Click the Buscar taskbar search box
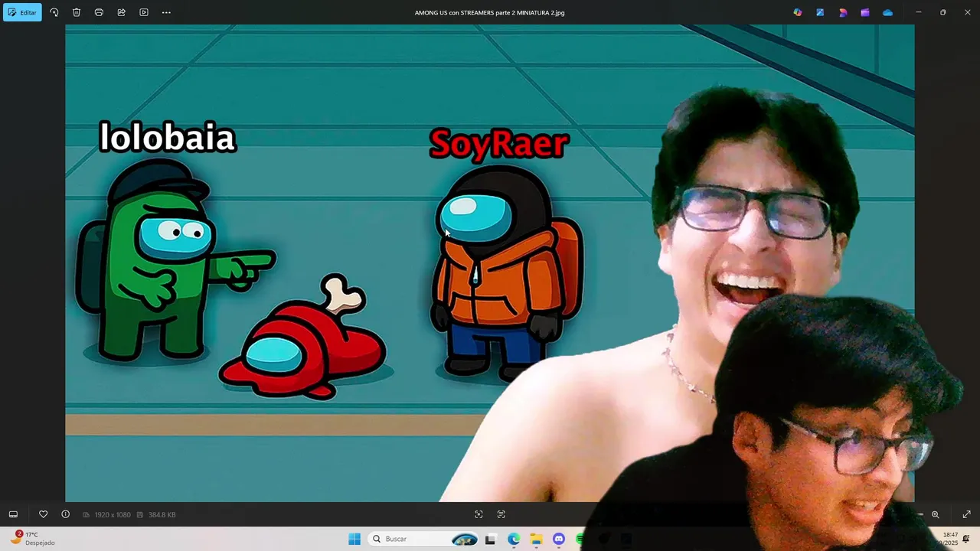Image resolution: width=980 pixels, height=551 pixels. click(x=423, y=539)
